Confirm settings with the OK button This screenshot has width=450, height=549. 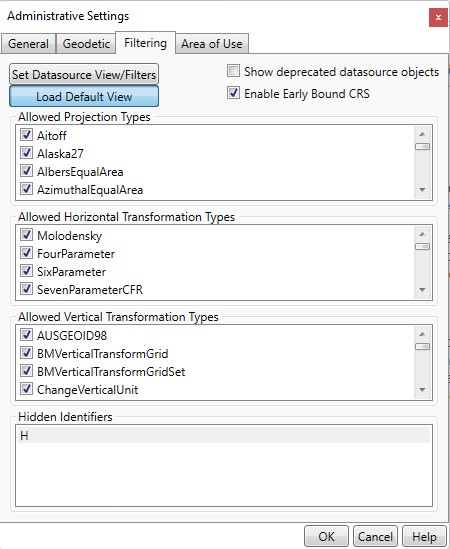[326, 536]
